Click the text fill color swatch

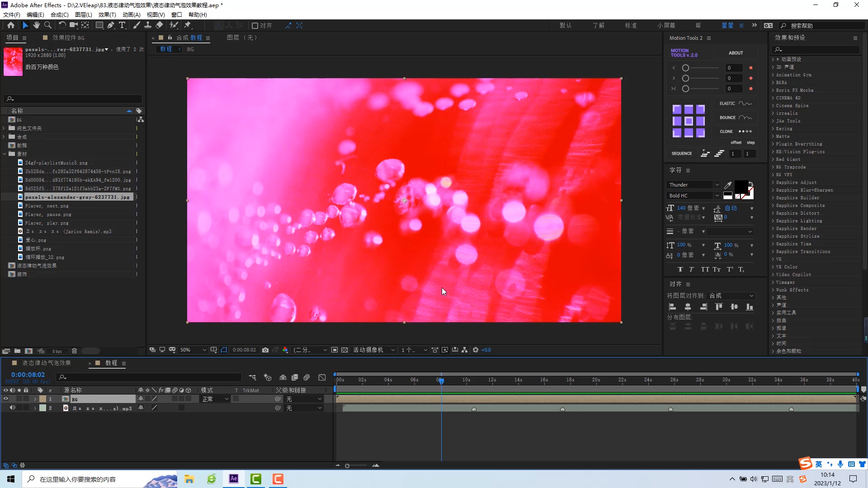(x=741, y=186)
